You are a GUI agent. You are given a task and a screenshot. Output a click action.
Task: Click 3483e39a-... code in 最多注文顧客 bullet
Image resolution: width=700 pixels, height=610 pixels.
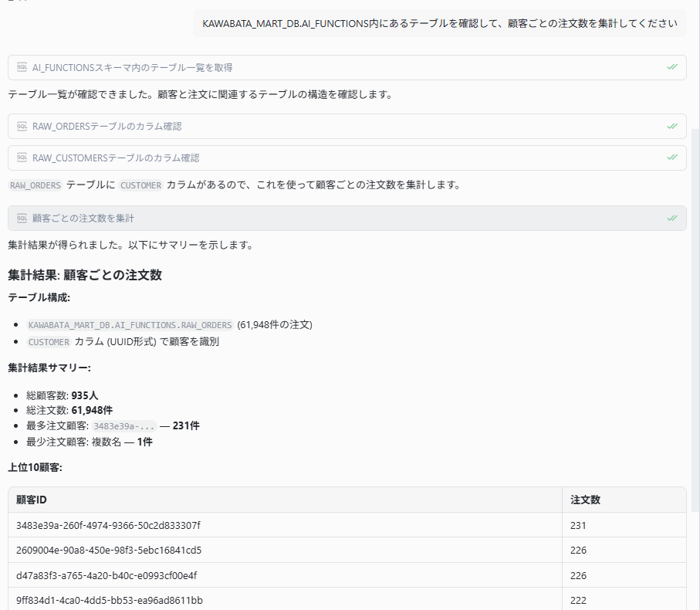click(124, 426)
